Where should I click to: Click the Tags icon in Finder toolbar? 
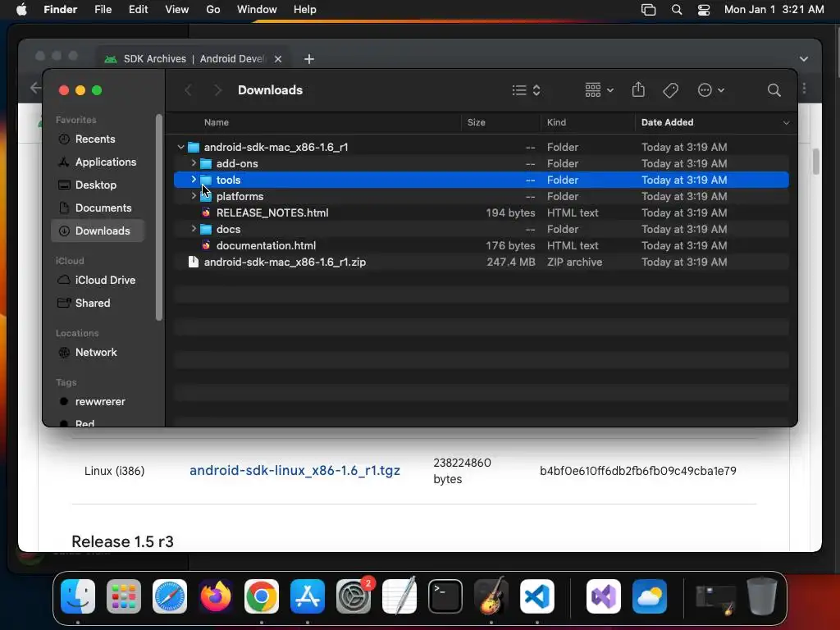pyautogui.click(x=671, y=90)
